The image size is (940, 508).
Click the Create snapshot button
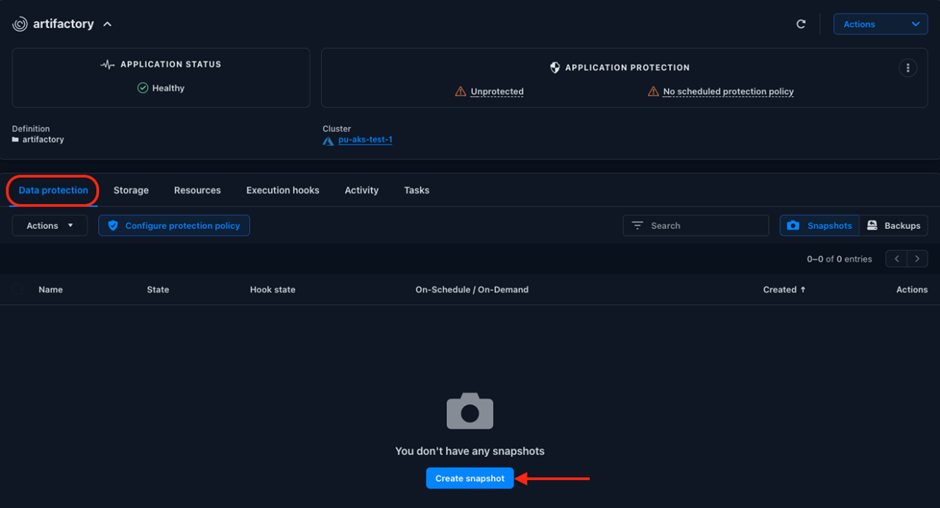pyautogui.click(x=470, y=478)
